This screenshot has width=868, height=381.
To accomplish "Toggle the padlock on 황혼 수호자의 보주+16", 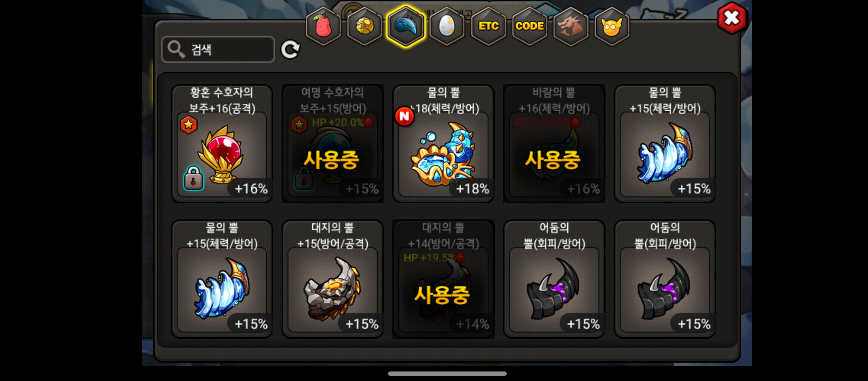I will pyautogui.click(x=193, y=178).
